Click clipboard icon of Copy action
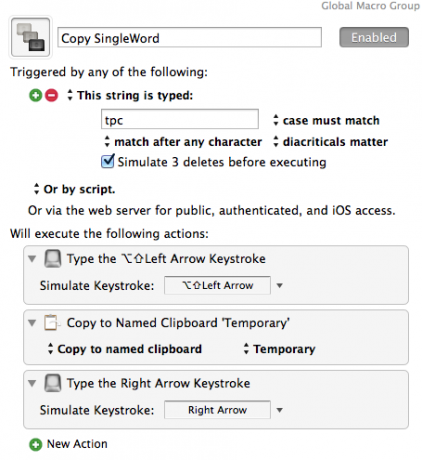This screenshot has height=460, width=422. [x=52, y=323]
